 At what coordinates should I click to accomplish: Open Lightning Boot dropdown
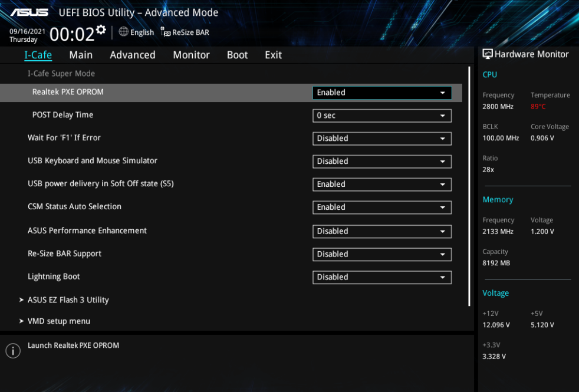tap(382, 277)
